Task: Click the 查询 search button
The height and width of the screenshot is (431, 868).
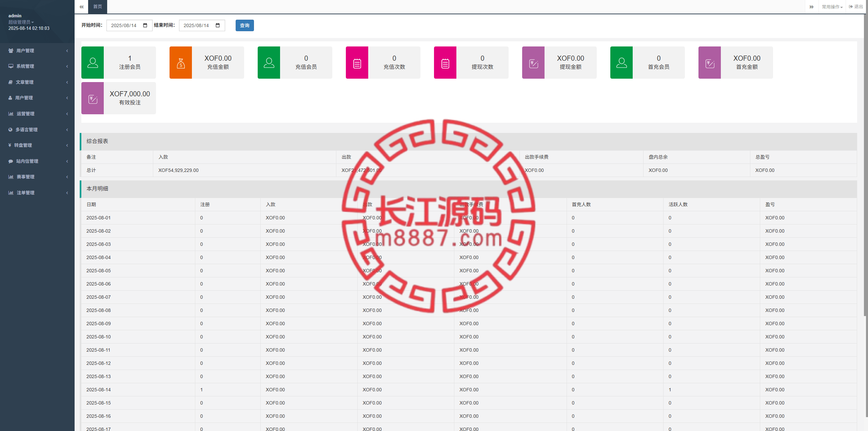Action: click(x=244, y=25)
